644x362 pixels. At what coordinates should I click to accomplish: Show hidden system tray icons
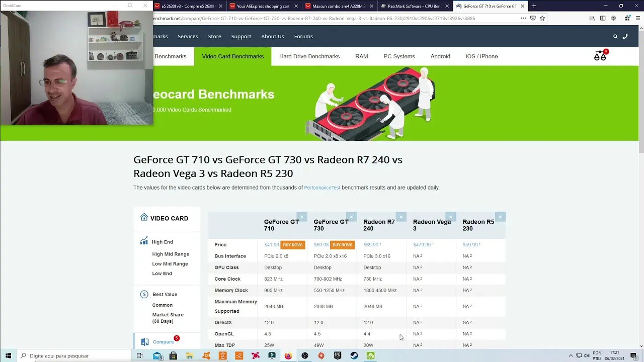tap(571, 355)
